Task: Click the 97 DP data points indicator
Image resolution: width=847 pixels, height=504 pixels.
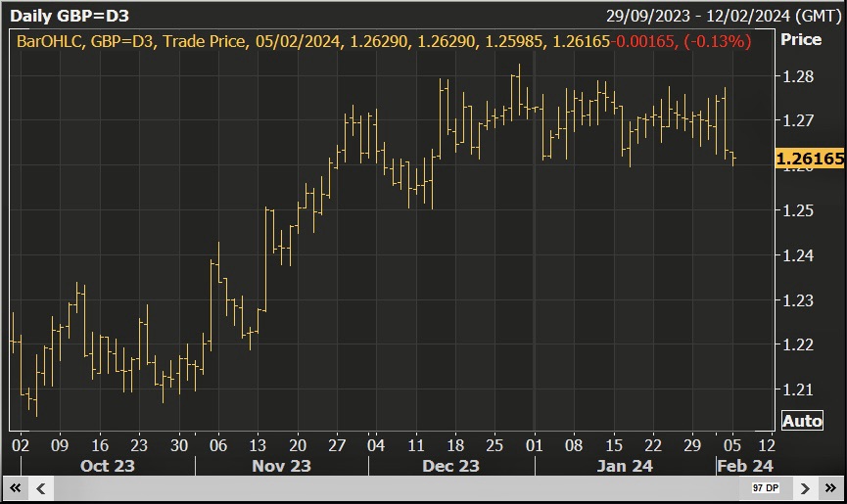Action: [x=765, y=487]
